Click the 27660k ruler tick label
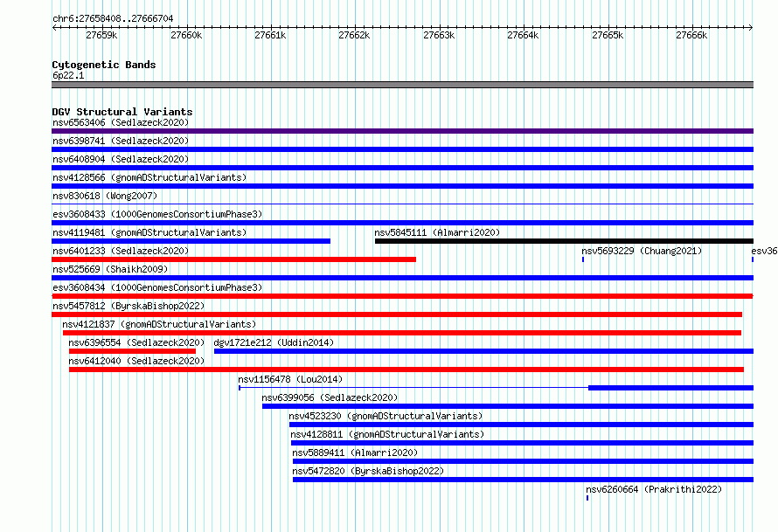The height and width of the screenshot is (532, 778). click(x=186, y=35)
